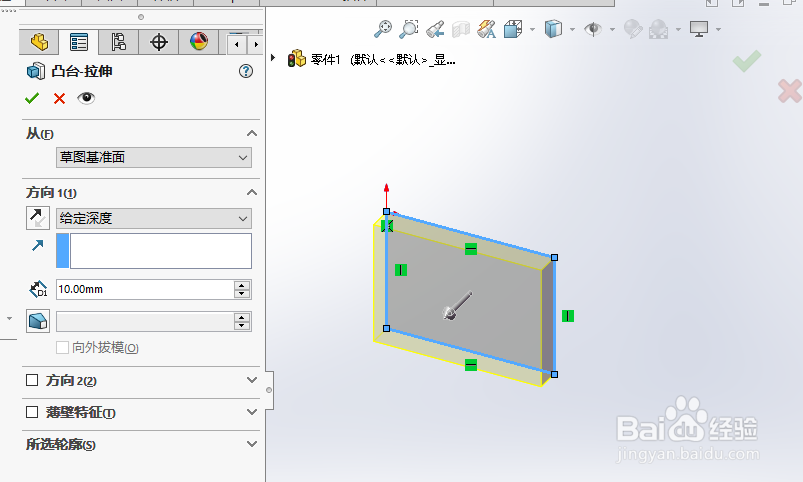Collapse the 从(F) section

coord(251,134)
